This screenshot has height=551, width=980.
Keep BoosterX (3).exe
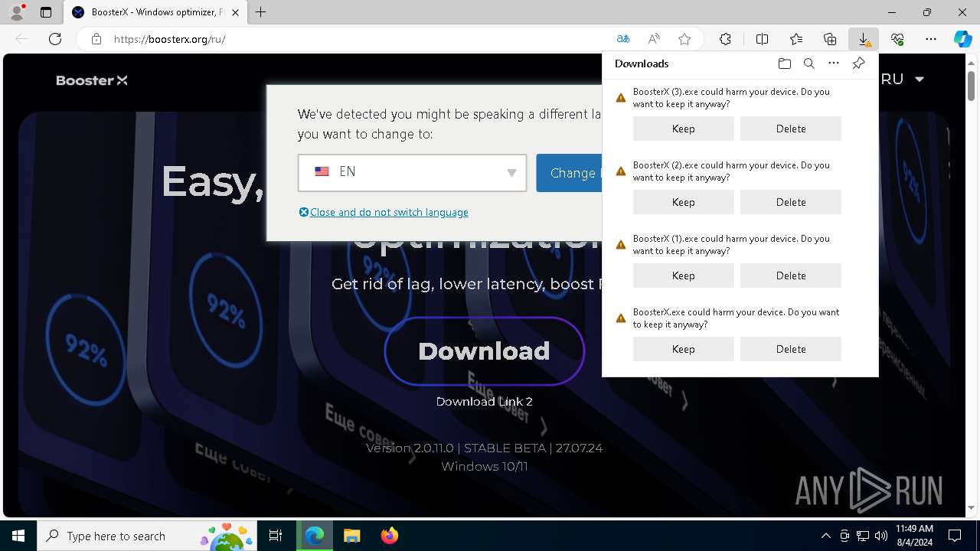(x=683, y=129)
